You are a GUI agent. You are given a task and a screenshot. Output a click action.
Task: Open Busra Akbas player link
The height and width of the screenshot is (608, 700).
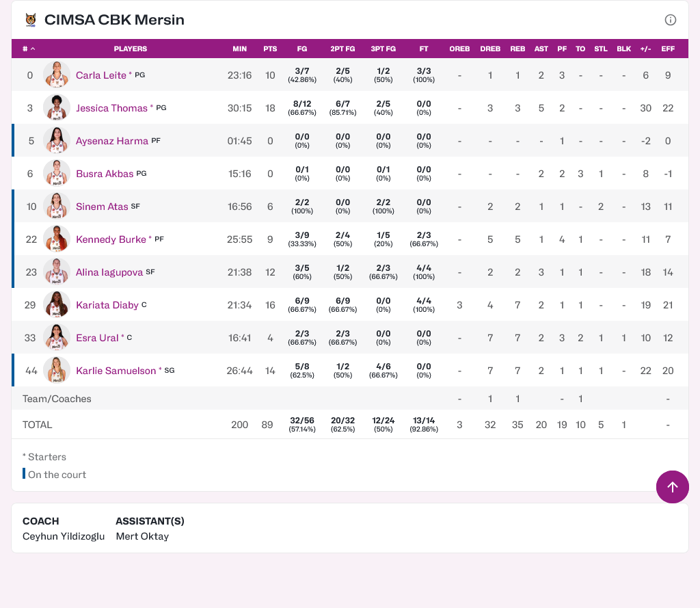tap(105, 174)
